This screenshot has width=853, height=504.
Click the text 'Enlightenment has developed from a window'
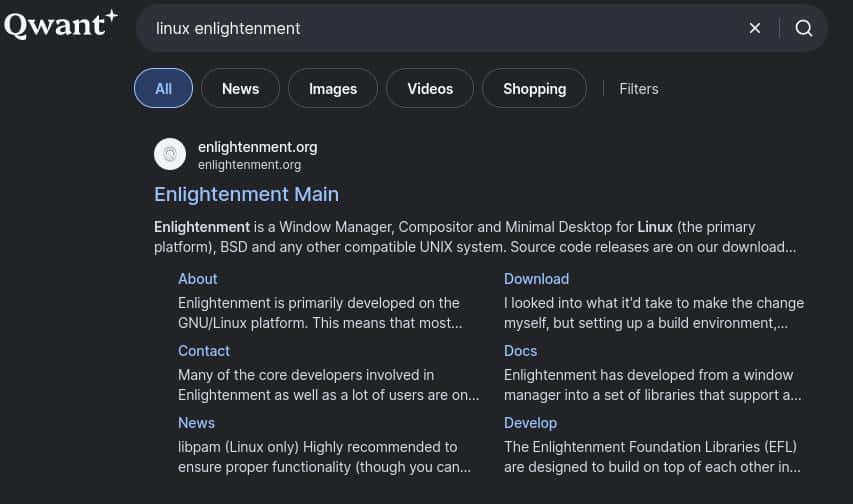pos(648,375)
